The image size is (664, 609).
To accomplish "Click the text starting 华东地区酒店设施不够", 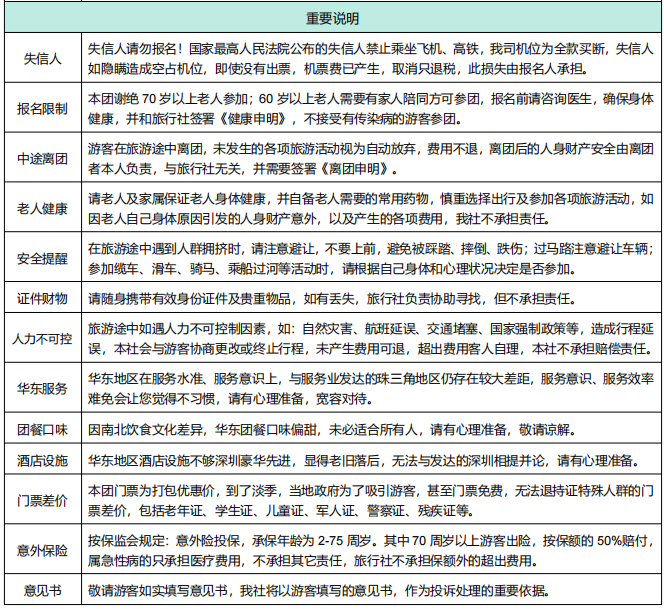I will [x=364, y=460].
